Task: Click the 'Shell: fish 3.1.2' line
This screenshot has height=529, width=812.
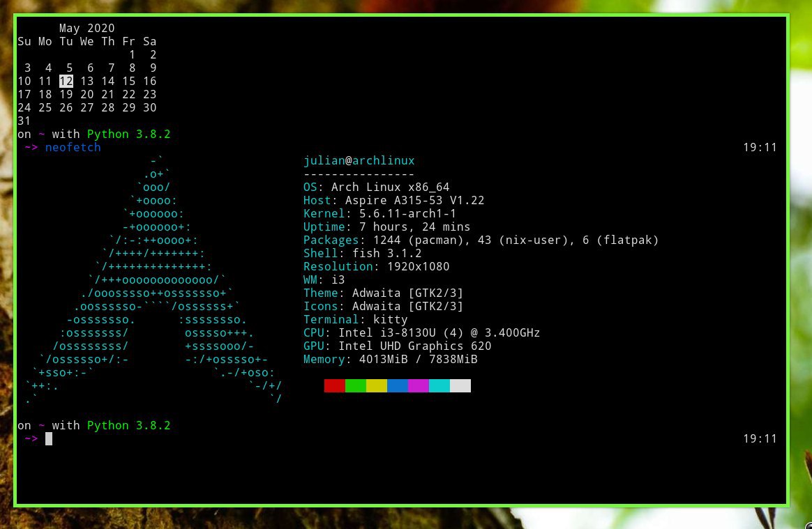Action: pyautogui.click(x=363, y=253)
